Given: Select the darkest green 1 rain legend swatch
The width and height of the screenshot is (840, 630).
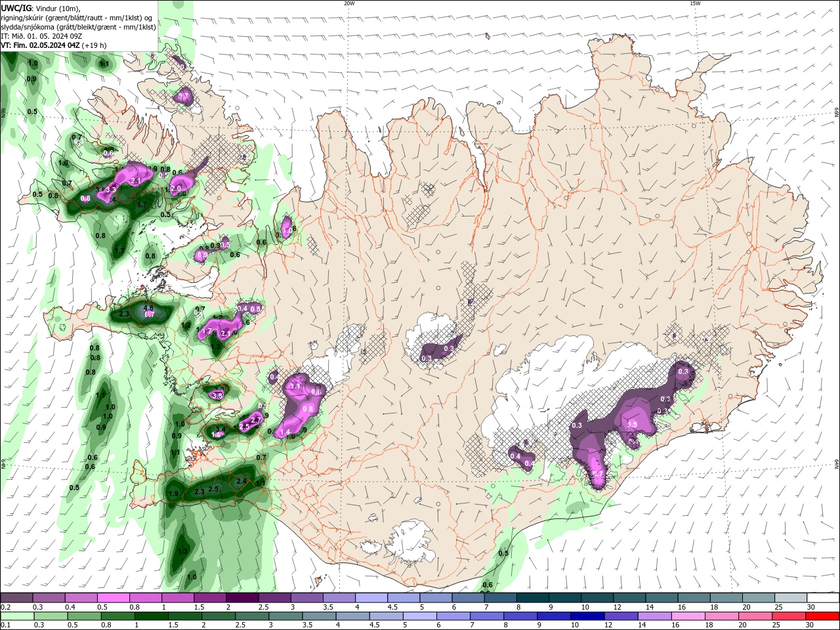Looking at the screenshot, I should coord(152,616).
